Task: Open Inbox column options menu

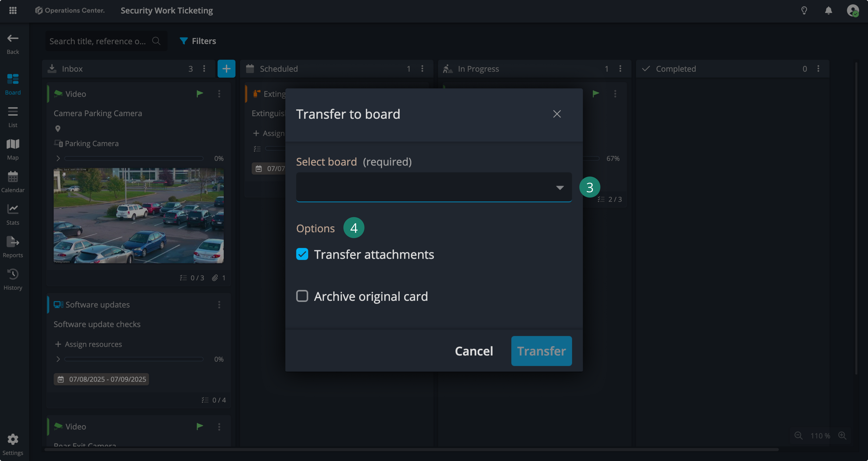Action: (x=204, y=69)
